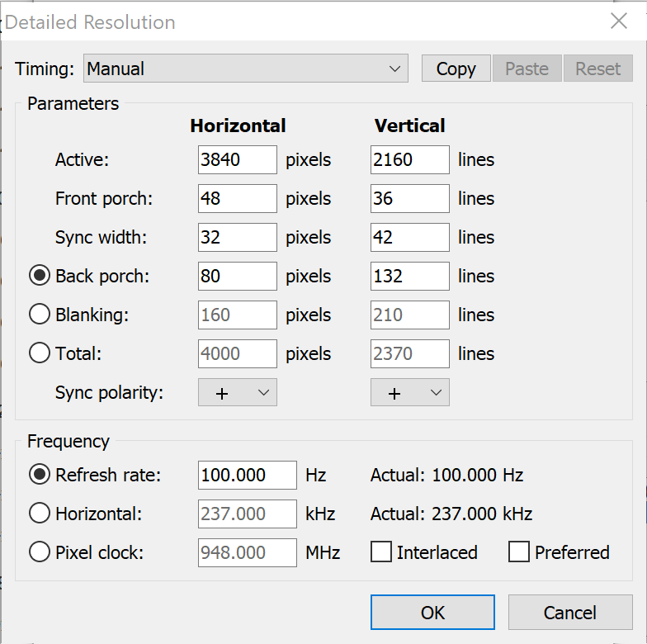Close the Detailed Resolution dialog
The width and height of the screenshot is (647, 644).
click(618, 21)
